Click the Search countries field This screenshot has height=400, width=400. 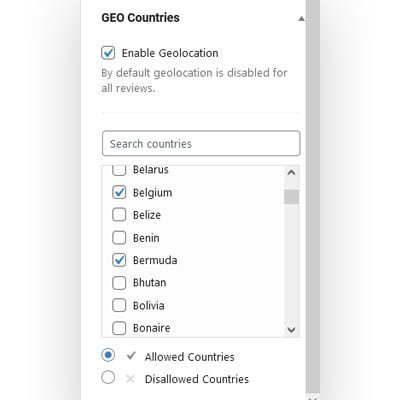(x=201, y=143)
